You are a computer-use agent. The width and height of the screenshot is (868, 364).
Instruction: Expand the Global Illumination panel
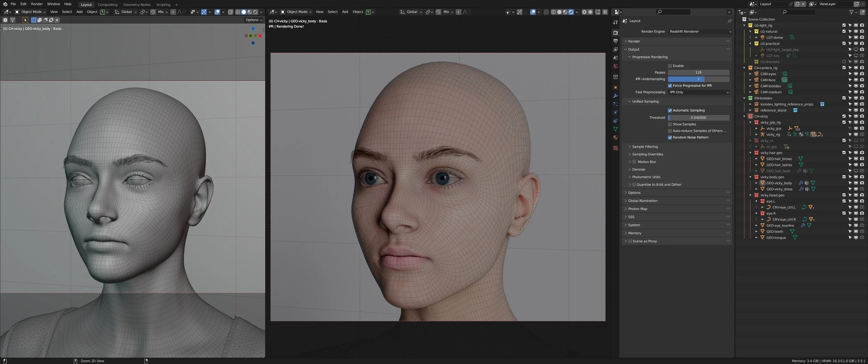(643, 201)
